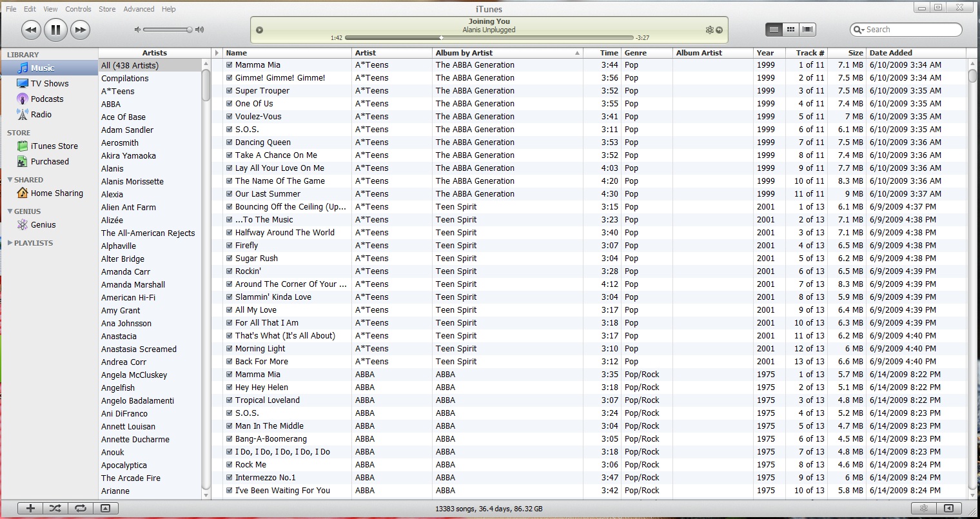980x519 pixels.
Task: Sort songs by the Time column
Action: pyautogui.click(x=602, y=53)
